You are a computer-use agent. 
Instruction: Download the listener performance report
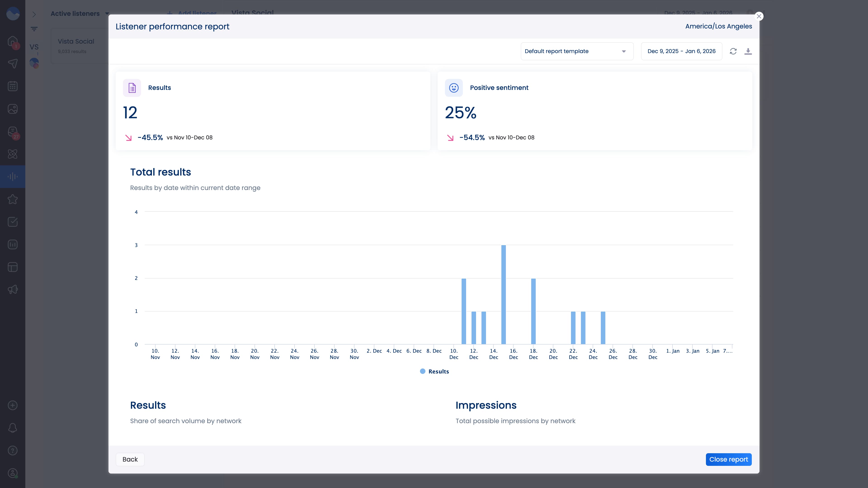point(748,51)
